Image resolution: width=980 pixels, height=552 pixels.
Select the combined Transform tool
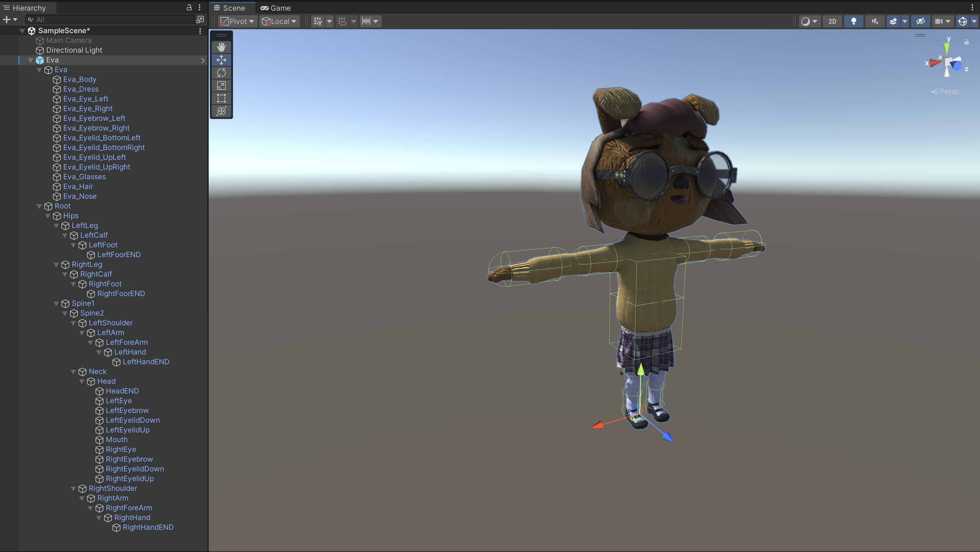pyautogui.click(x=221, y=111)
